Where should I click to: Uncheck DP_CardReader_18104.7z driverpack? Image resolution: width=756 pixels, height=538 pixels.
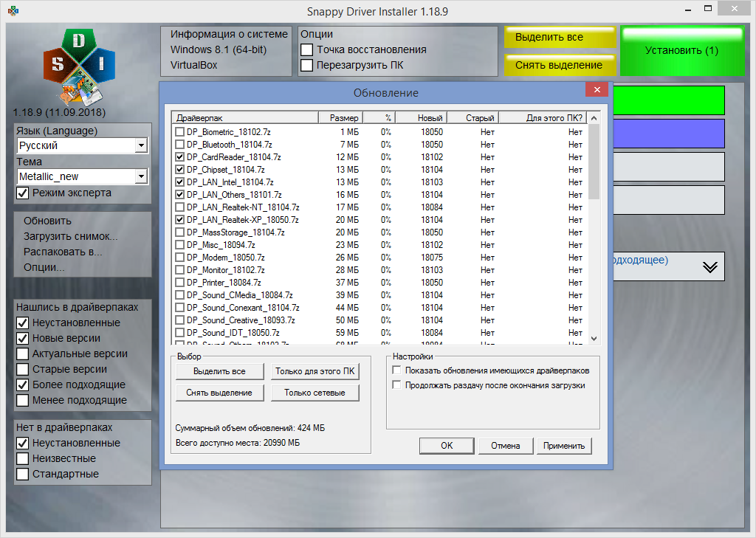(180, 156)
